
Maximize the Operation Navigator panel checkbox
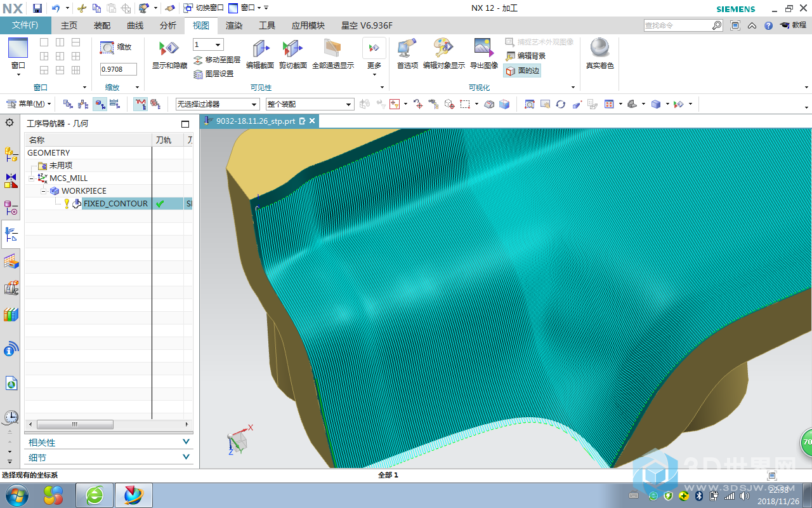185,124
